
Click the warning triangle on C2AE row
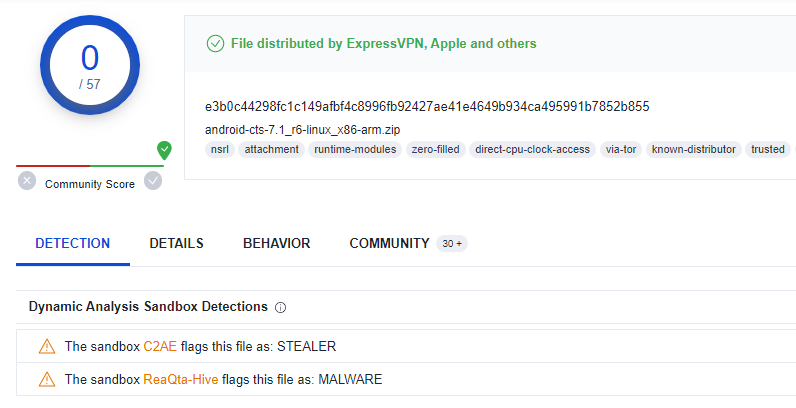(47, 347)
